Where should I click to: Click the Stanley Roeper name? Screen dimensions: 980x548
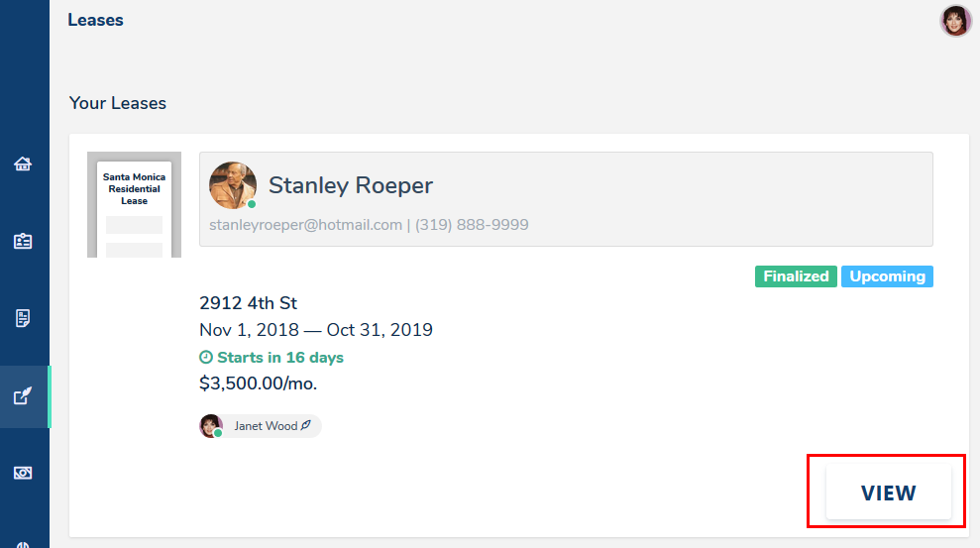coord(351,185)
